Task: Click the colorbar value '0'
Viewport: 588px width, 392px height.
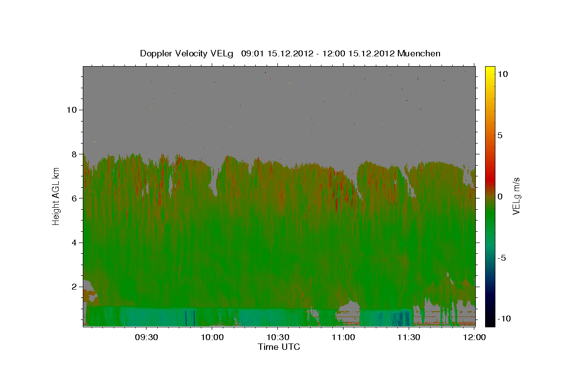Action: pos(501,196)
